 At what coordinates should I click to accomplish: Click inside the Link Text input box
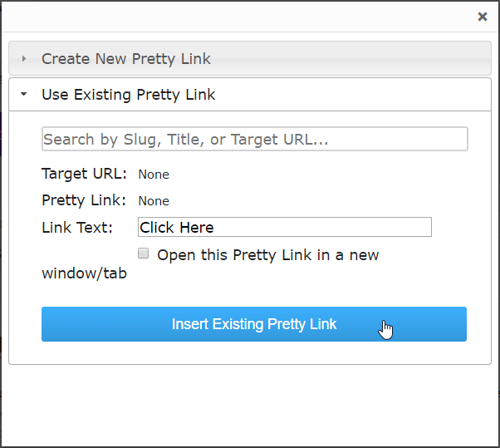pyautogui.click(x=284, y=227)
